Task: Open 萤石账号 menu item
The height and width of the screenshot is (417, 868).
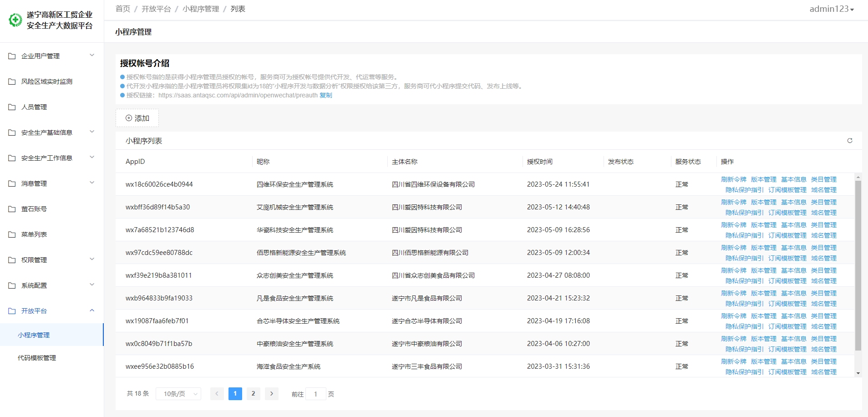Action: point(52,209)
